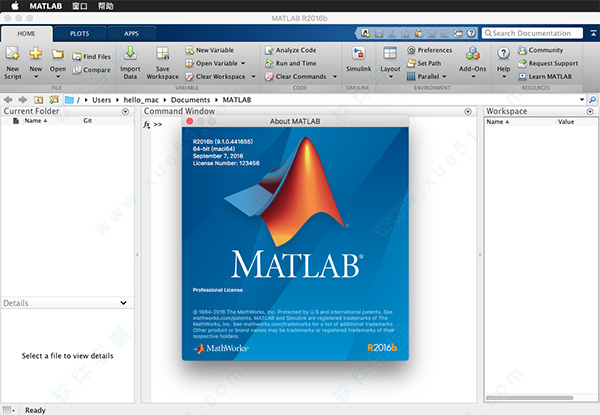This screenshot has height=415, width=600.
Task: Click the New Script icon
Action: point(13,54)
